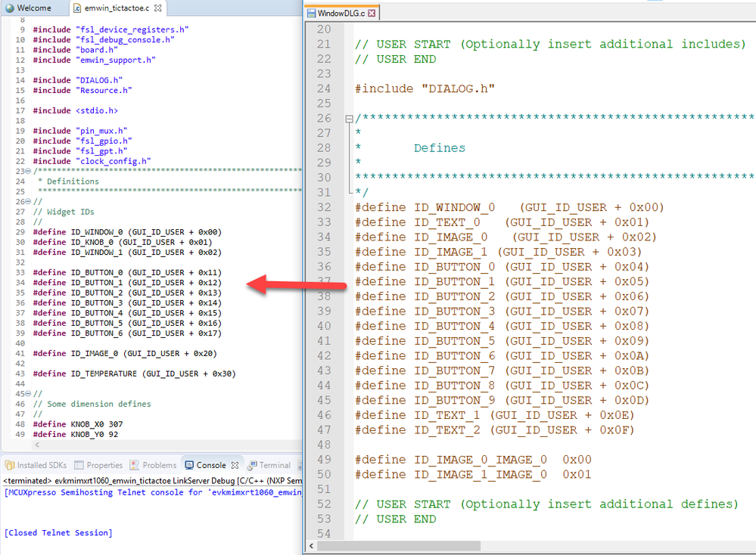The width and height of the screenshot is (756, 555).
Task: Click the Terminal view icon
Action: [x=252, y=465]
